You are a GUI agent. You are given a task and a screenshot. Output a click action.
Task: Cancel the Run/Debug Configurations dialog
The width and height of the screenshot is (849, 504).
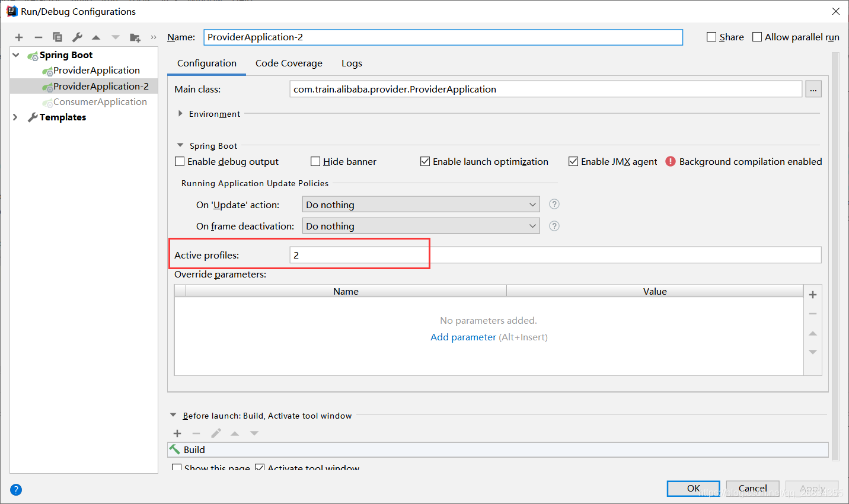(x=753, y=489)
